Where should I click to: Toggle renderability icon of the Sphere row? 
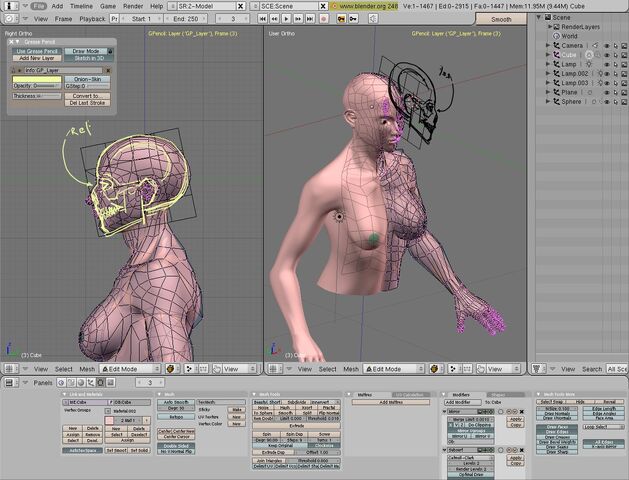(x=624, y=102)
